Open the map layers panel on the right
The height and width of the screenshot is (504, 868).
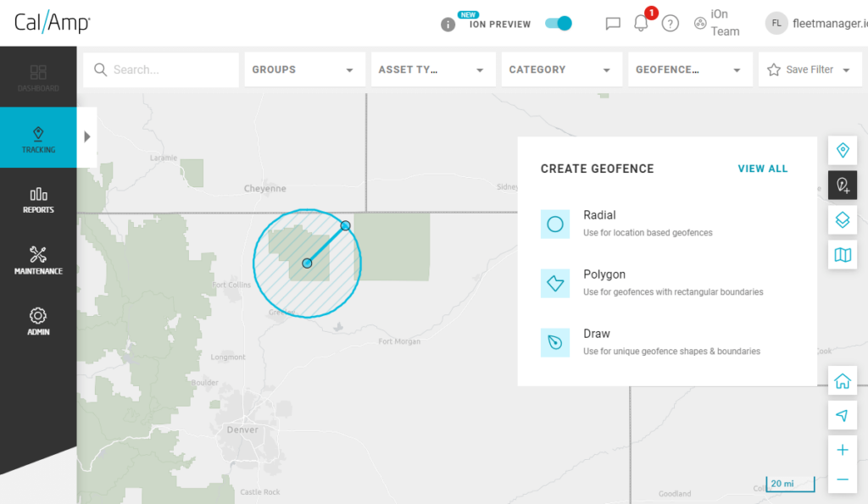(x=842, y=219)
